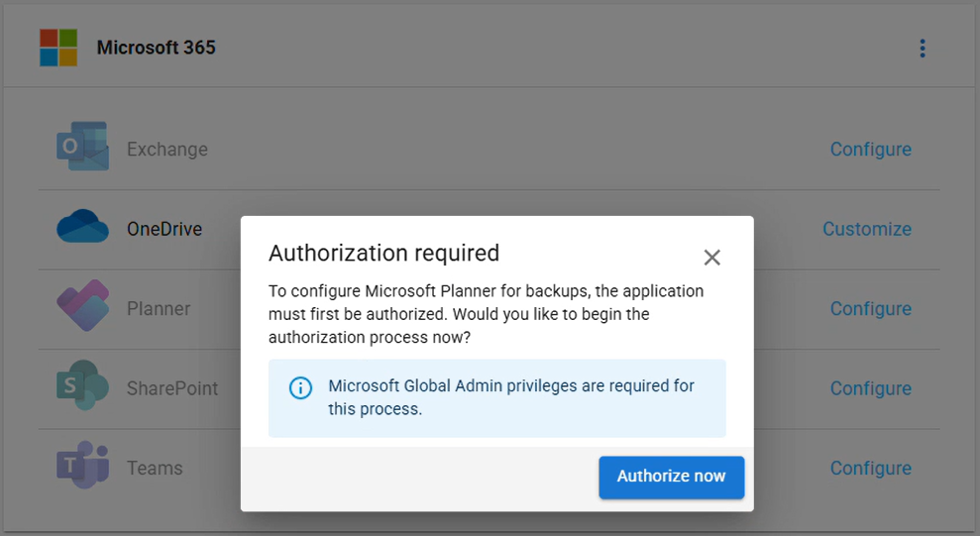Click the Planner app icon
Viewport: 980px width, 536px height.
(x=82, y=308)
